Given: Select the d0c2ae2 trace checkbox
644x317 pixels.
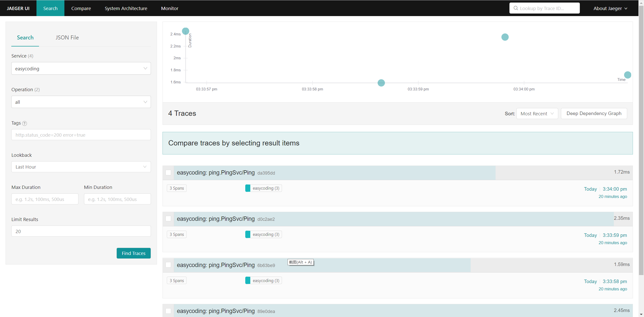Looking at the screenshot, I should pos(168,219).
